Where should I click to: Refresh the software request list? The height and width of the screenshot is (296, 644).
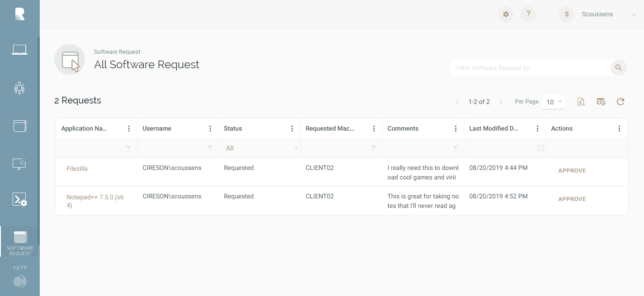tap(620, 102)
